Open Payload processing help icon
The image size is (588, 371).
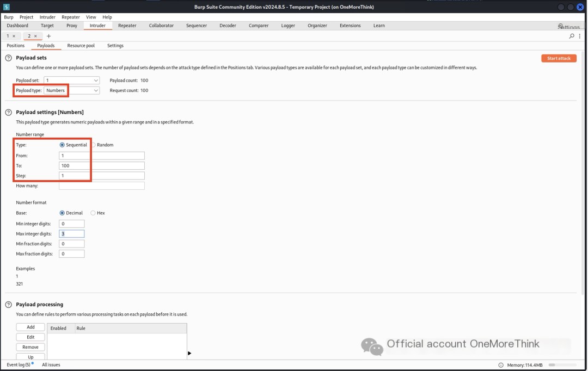coord(8,305)
